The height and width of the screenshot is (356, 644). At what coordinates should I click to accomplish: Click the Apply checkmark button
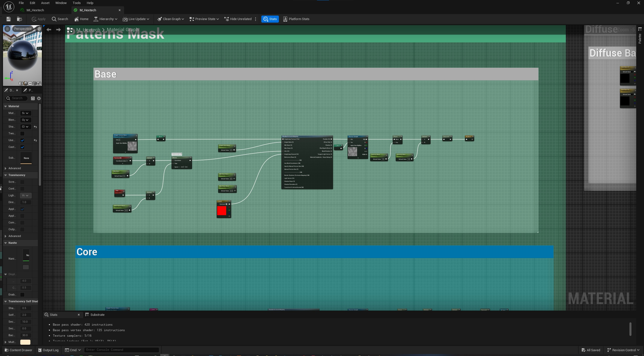38,19
